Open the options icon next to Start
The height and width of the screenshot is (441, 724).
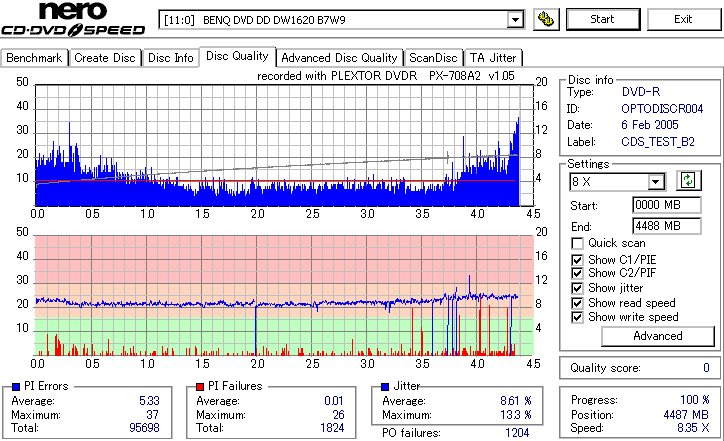click(546, 19)
